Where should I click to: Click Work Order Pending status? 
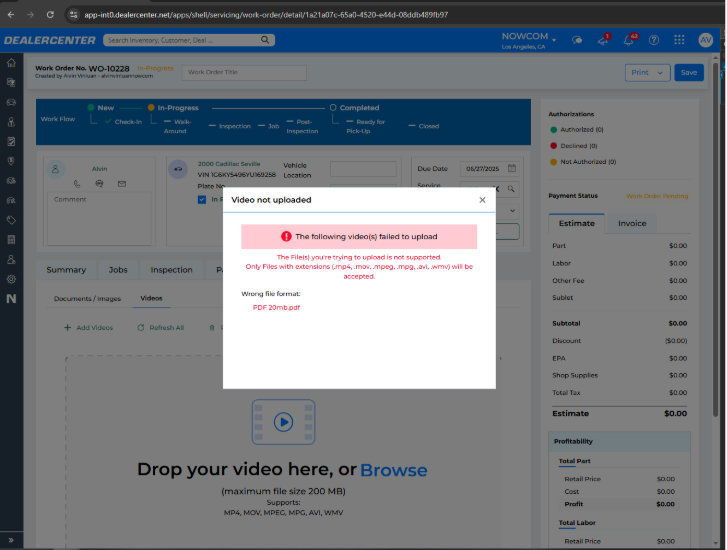[x=657, y=196]
